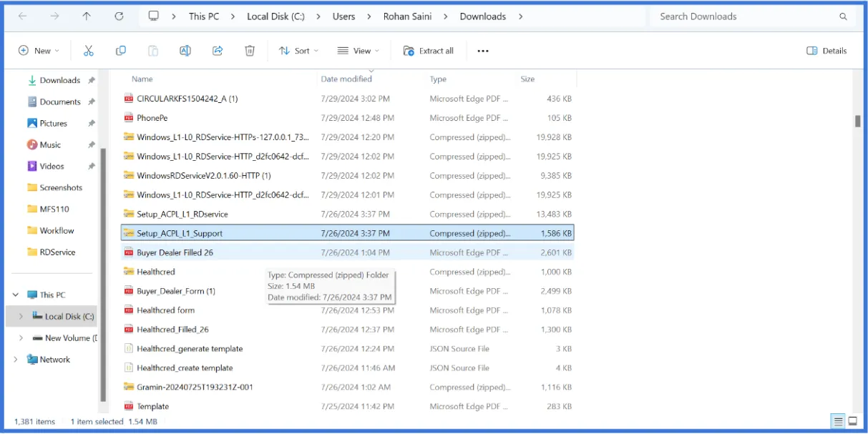Expand the Network tree arrow
This screenshot has height=434, width=868.
pyautogui.click(x=16, y=360)
